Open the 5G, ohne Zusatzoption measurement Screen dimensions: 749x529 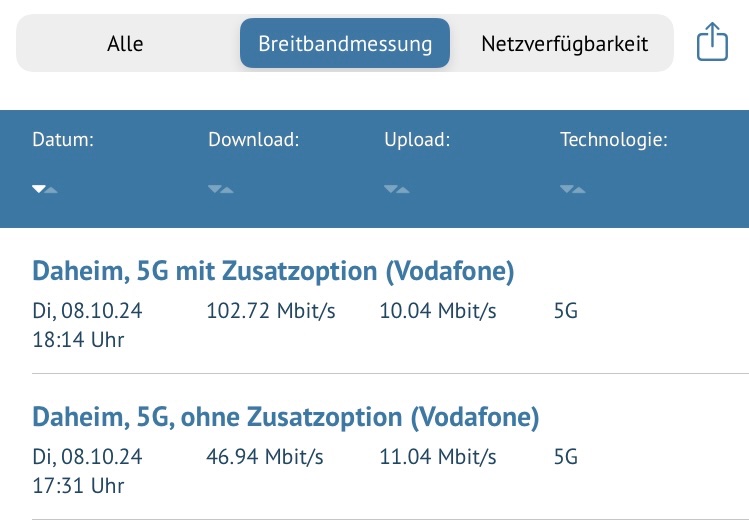coord(286,417)
